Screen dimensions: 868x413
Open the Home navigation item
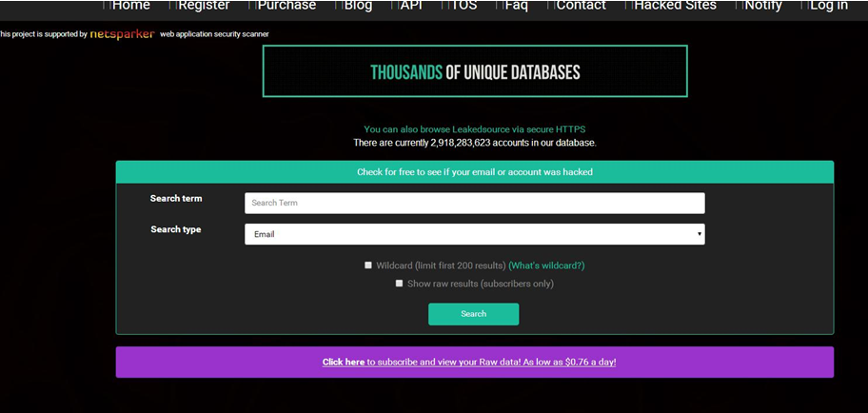point(130,6)
